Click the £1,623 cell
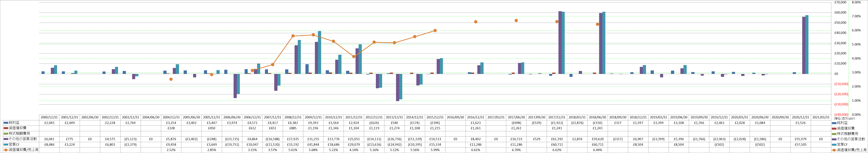The width and height of the screenshot is (868, 153). point(475,123)
